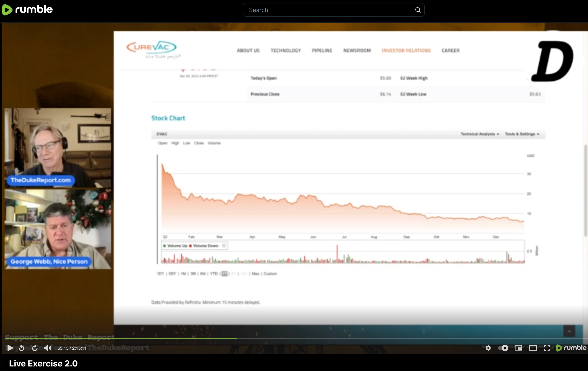
Task: Open PIPELINE menu item
Action: click(x=322, y=51)
